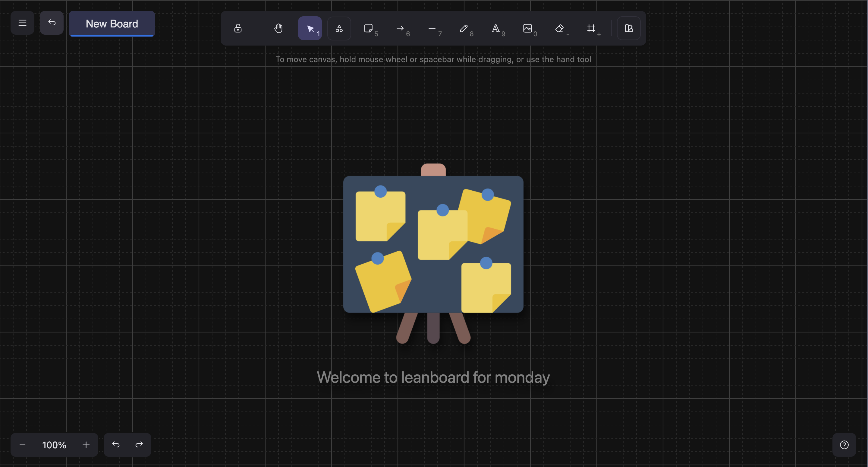Choose the insert image tool
The width and height of the screenshot is (868, 467).
(x=527, y=28)
